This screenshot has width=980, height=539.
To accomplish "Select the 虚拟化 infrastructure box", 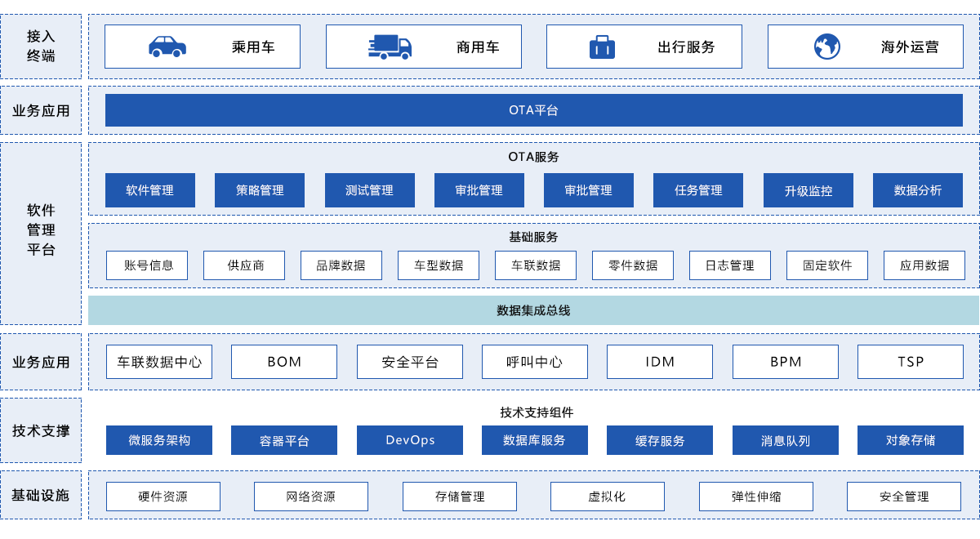I will pyautogui.click(x=607, y=497).
